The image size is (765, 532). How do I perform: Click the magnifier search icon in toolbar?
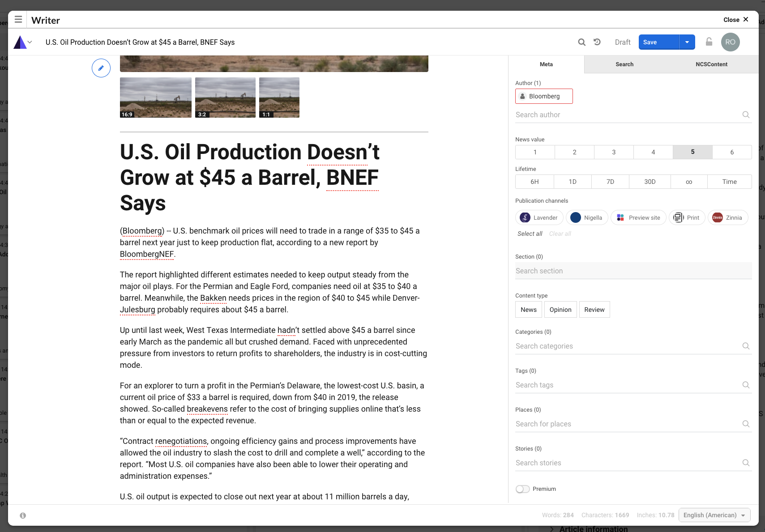[581, 42]
